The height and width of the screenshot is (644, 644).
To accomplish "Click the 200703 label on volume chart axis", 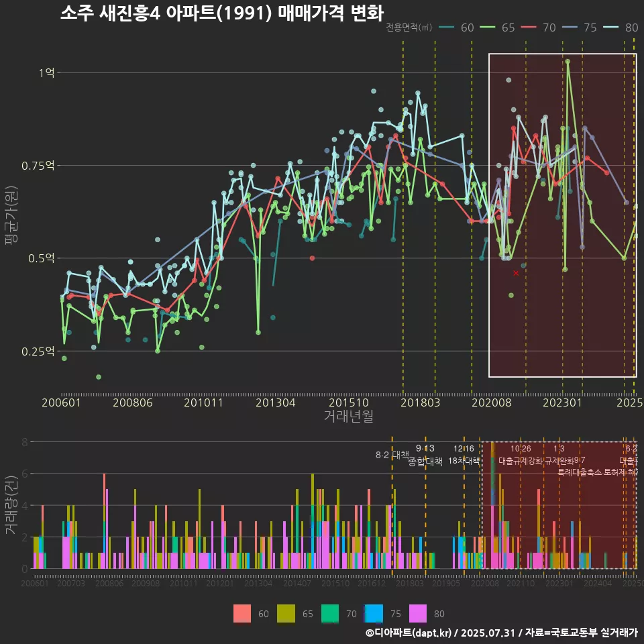I will [71, 584].
